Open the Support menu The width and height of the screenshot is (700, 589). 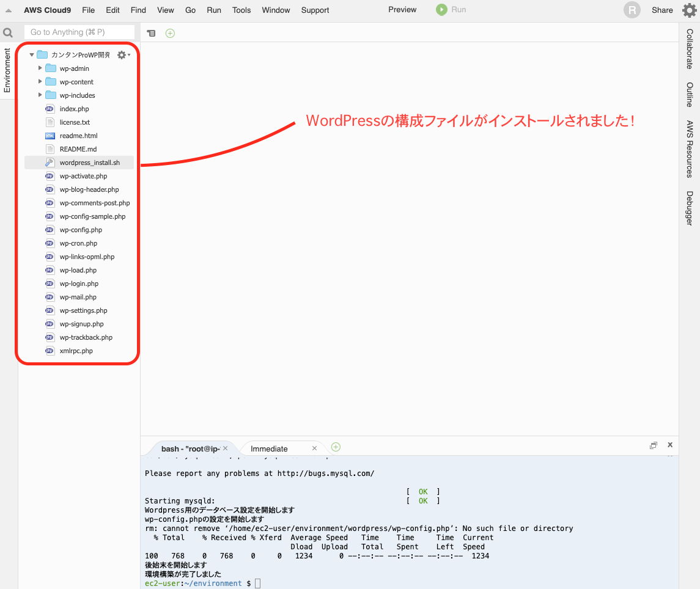[x=315, y=10]
